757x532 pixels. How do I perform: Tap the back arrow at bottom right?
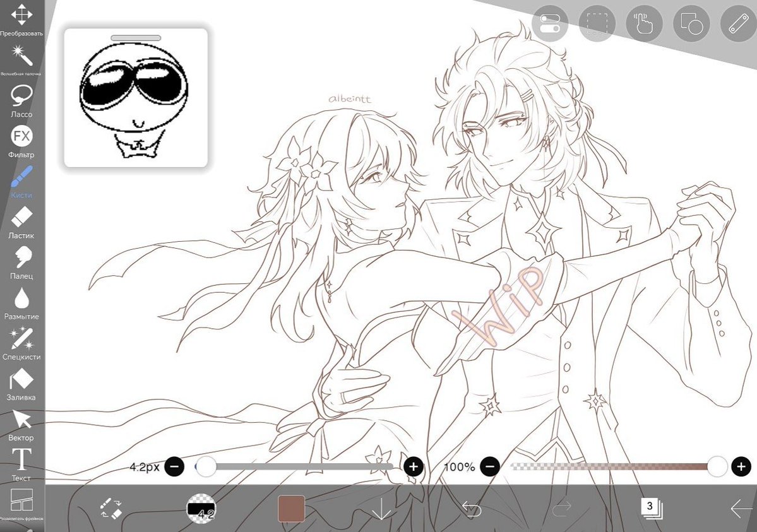741,509
